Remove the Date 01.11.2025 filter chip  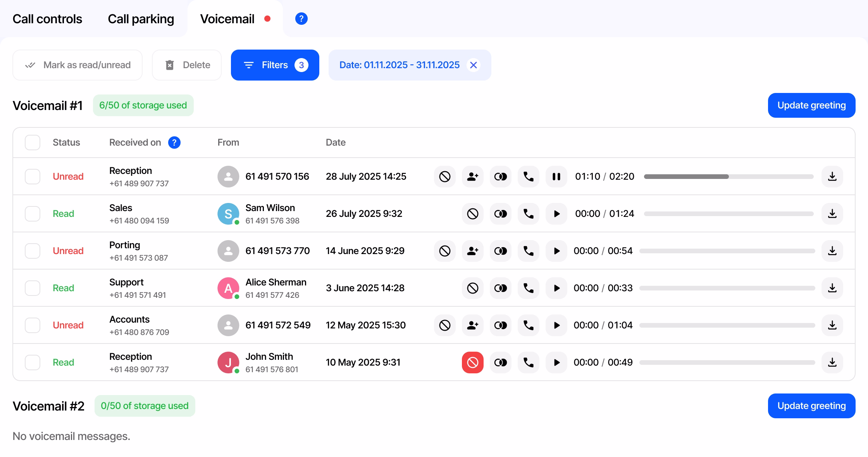click(474, 65)
